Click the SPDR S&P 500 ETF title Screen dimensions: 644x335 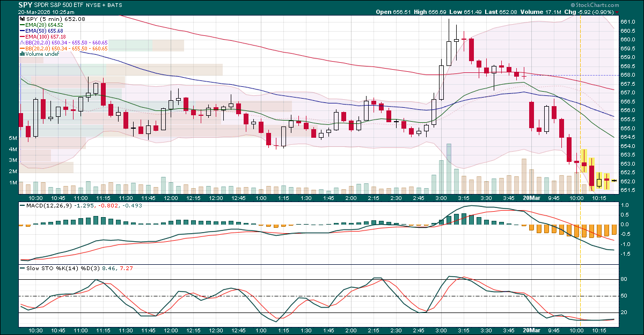point(60,5)
